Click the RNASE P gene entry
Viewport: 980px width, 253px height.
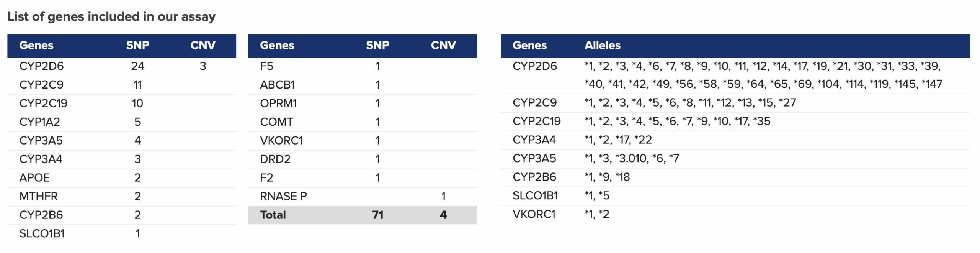[x=283, y=196]
